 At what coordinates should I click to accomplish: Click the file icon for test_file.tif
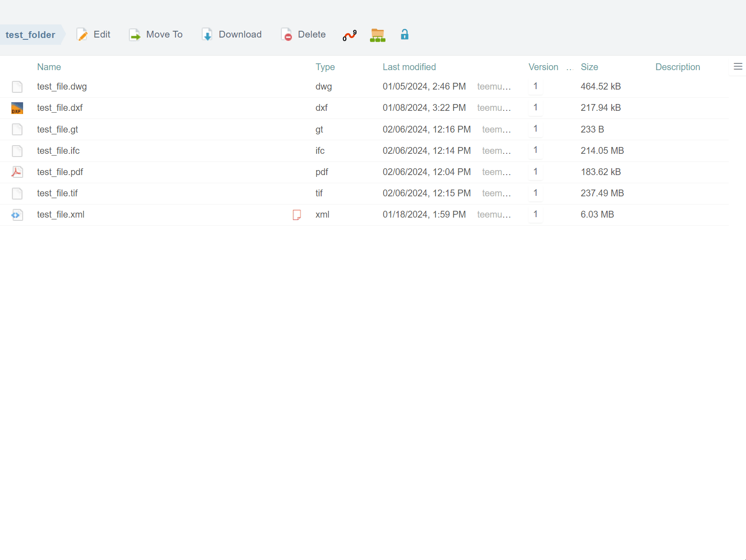(17, 193)
